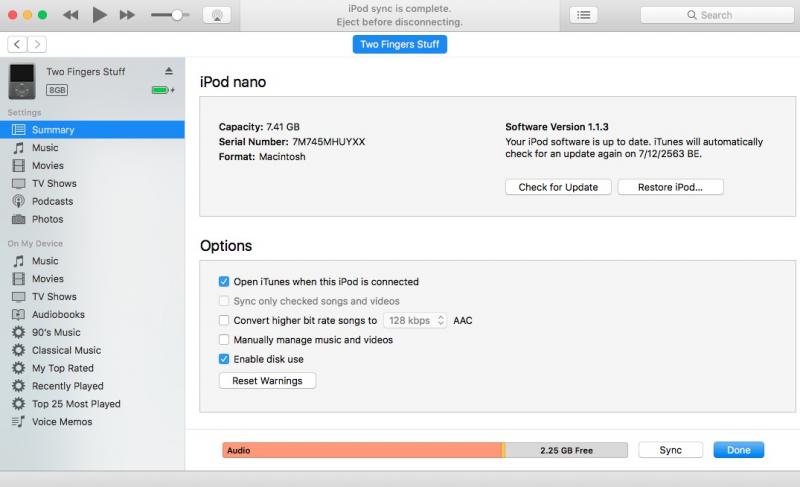The height and width of the screenshot is (487, 800).
Task: Click the Restore iPod button
Action: pyautogui.click(x=670, y=187)
